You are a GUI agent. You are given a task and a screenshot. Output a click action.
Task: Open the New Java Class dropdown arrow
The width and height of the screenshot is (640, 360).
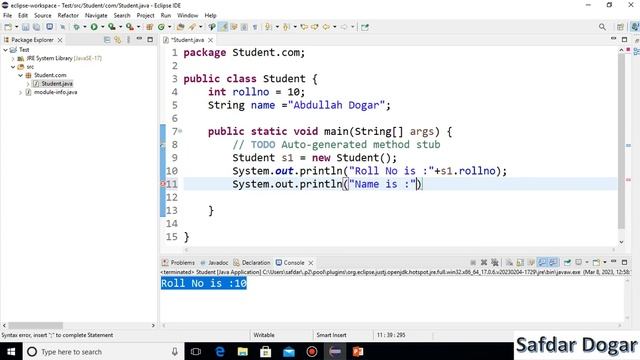click(169, 27)
